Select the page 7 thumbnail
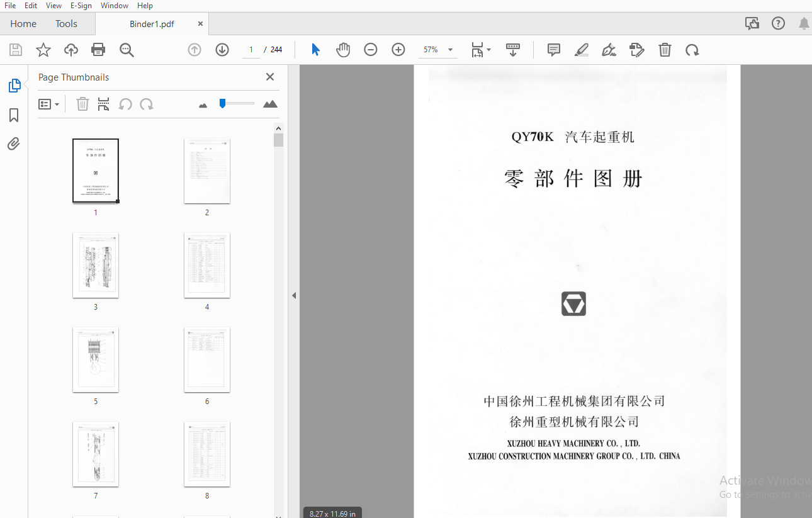Viewport: 812px width, 518px height. (x=96, y=454)
